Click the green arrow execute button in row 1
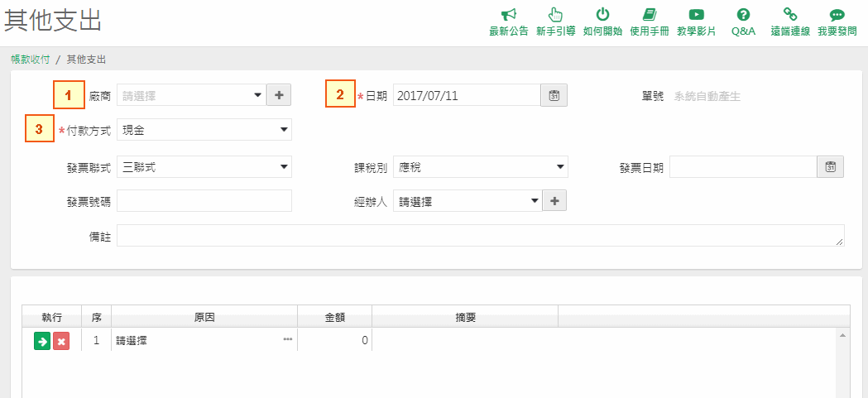The image size is (868, 398). click(41, 340)
